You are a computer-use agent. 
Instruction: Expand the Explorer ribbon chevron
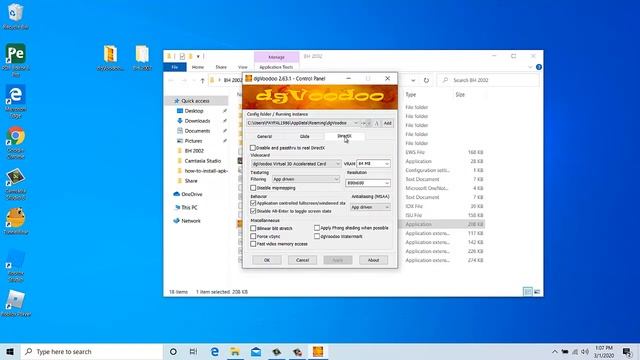click(530, 67)
